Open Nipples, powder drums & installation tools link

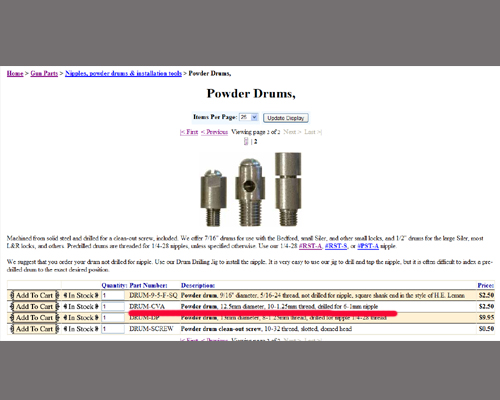pos(123,74)
